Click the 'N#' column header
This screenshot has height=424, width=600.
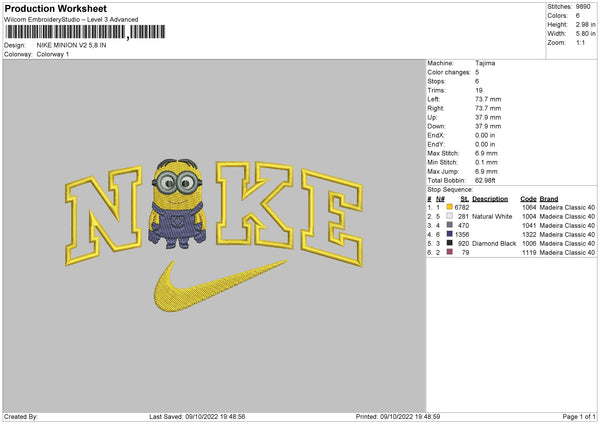(440, 199)
